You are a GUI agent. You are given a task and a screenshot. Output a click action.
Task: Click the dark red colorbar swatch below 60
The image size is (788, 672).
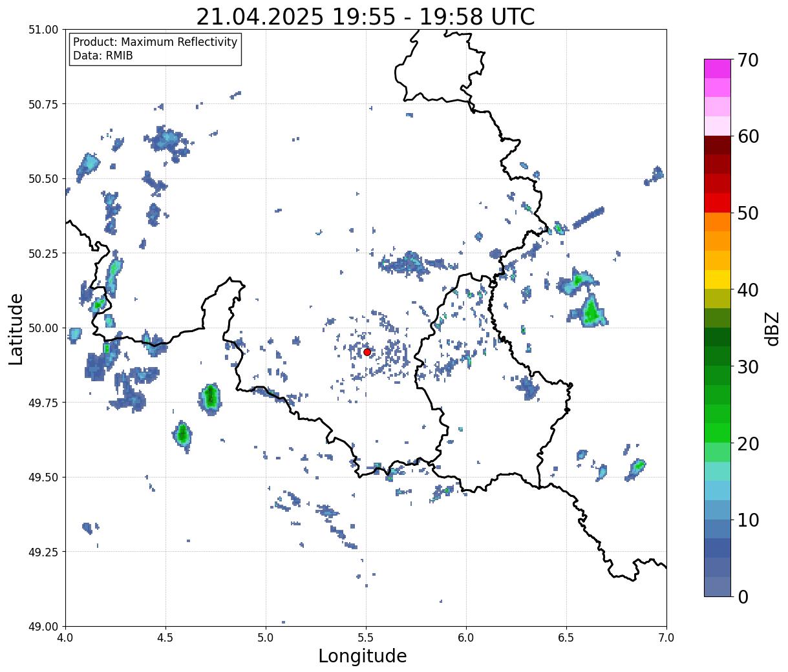[x=718, y=145]
